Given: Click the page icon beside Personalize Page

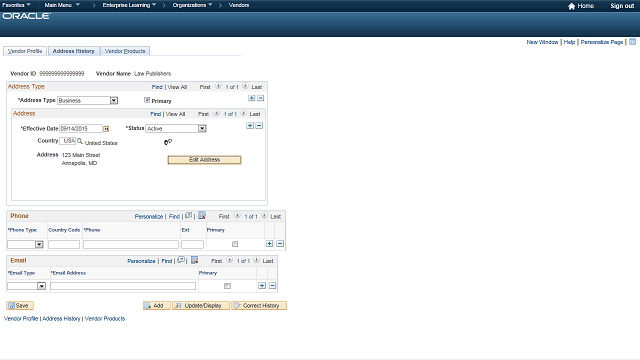Looking at the screenshot, I should [x=632, y=42].
